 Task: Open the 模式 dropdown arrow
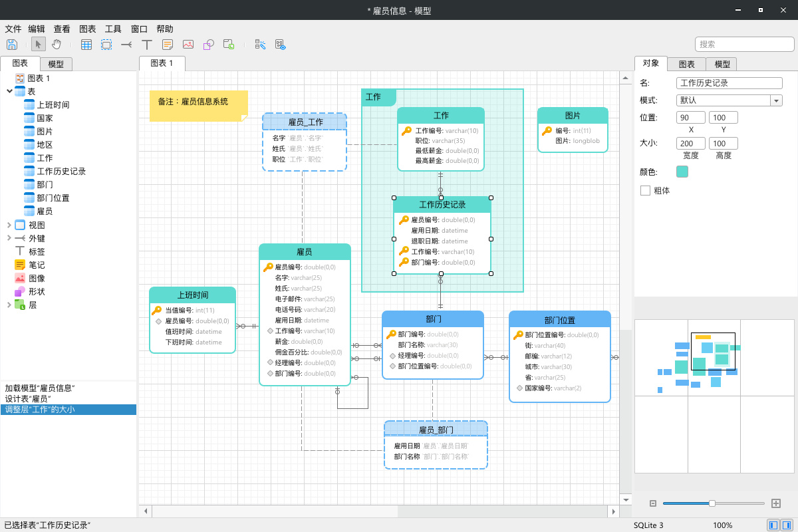pyautogui.click(x=776, y=100)
